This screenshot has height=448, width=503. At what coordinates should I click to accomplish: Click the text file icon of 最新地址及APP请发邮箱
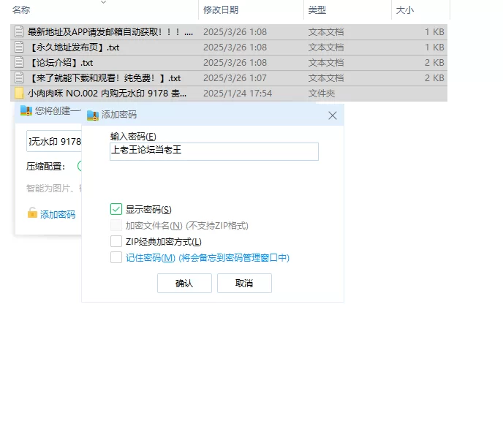point(19,31)
